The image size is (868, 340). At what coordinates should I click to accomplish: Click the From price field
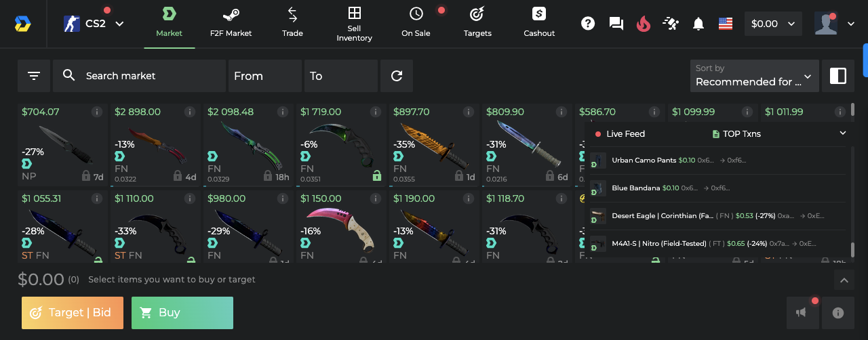click(x=265, y=76)
